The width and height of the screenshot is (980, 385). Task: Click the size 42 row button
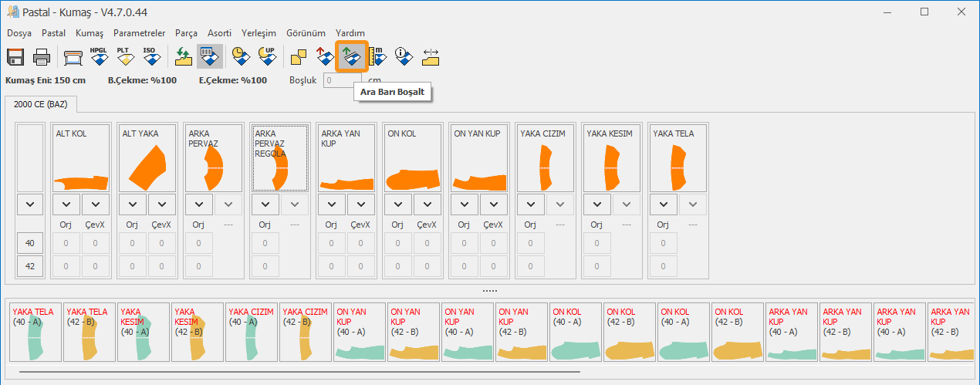pyautogui.click(x=30, y=266)
